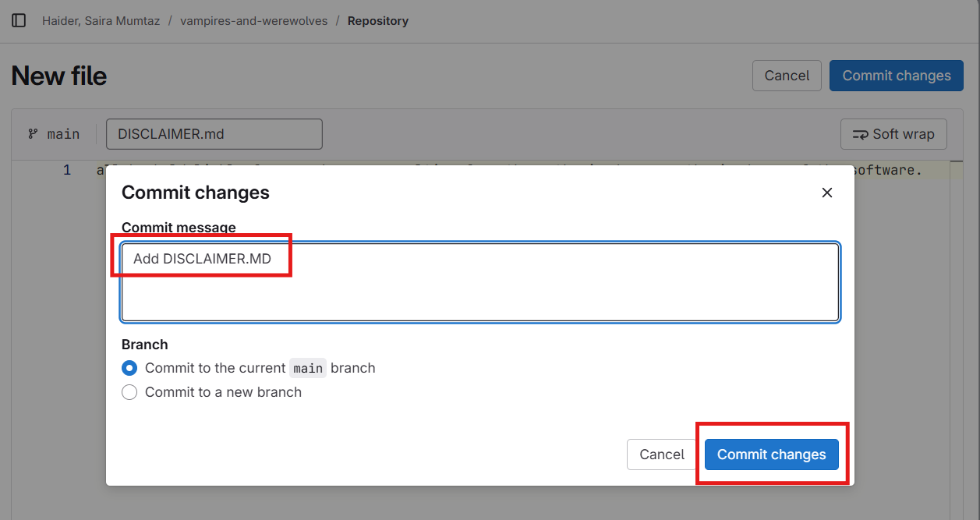
Task: Edit the DISCLAIMER.md filename field
Action: point(214,134)
